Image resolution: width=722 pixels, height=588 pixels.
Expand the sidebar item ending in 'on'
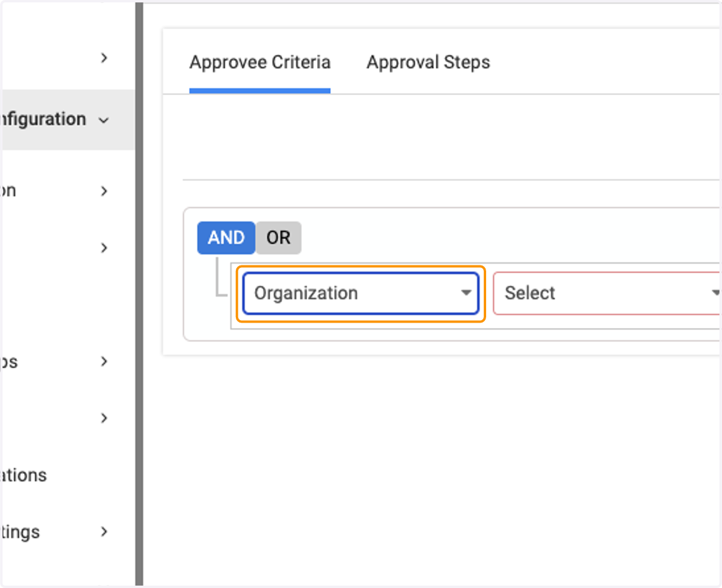point(104,191)
